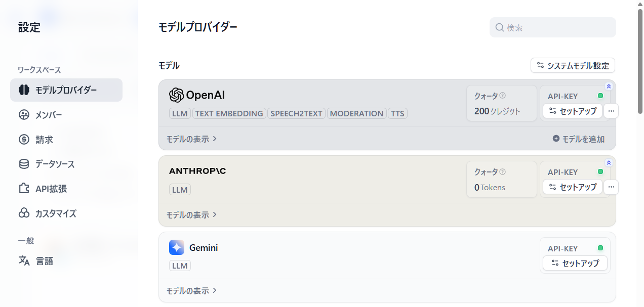Select モデルプロバイダー in the sidebar
Screen dimensions: 644x307
point(66,90)
